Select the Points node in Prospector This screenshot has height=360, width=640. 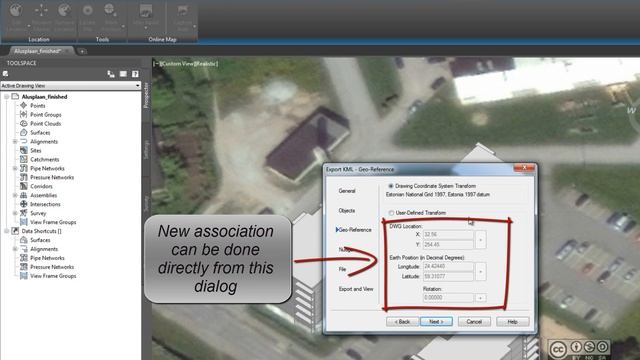tap(38, 106)
